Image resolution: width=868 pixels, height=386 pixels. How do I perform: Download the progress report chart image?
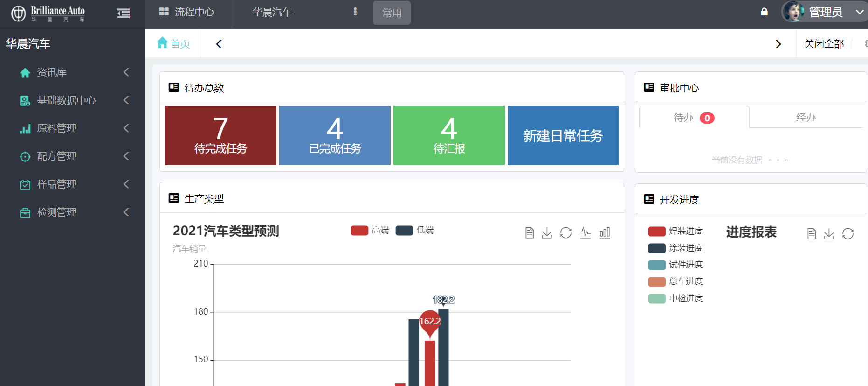[829, 234]
